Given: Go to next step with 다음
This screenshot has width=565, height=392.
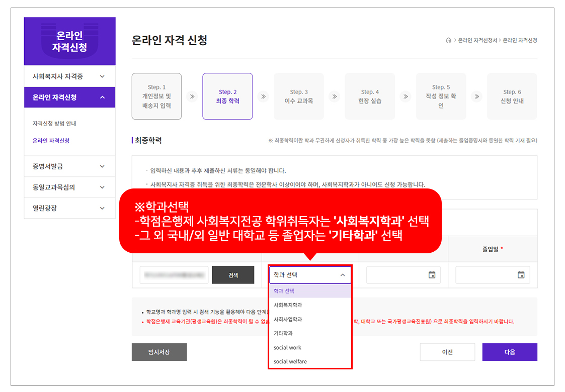Looking at the screenshot, I should coord(509,352).
